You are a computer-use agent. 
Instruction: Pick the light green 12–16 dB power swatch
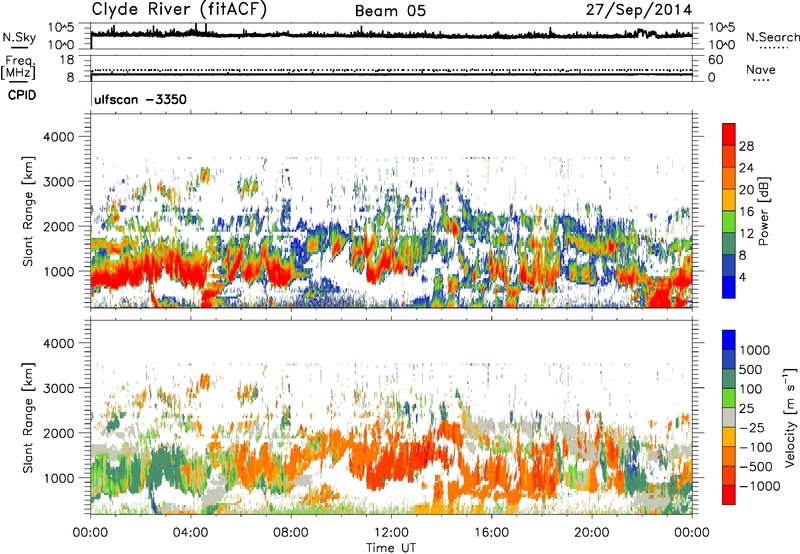(729, 222)
